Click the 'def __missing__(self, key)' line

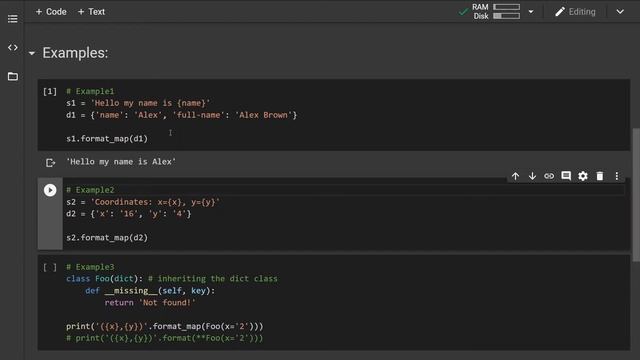pos(150,291)
